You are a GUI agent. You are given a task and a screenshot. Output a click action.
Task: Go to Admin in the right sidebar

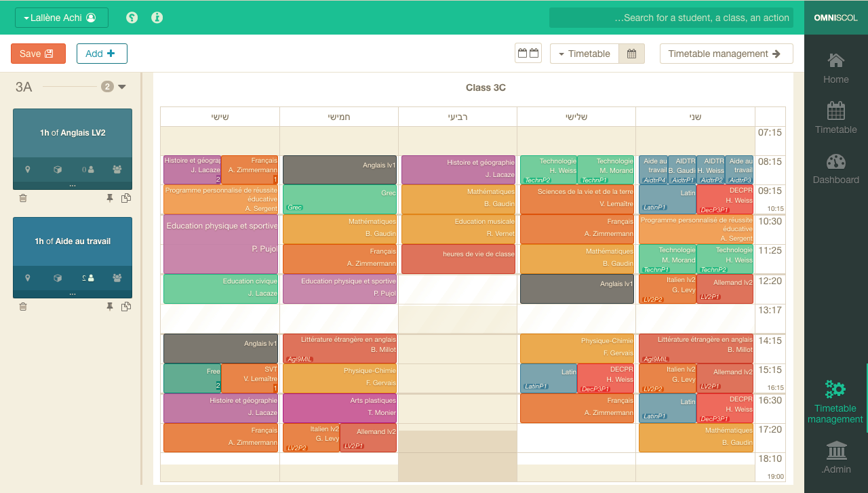(835, 457)
